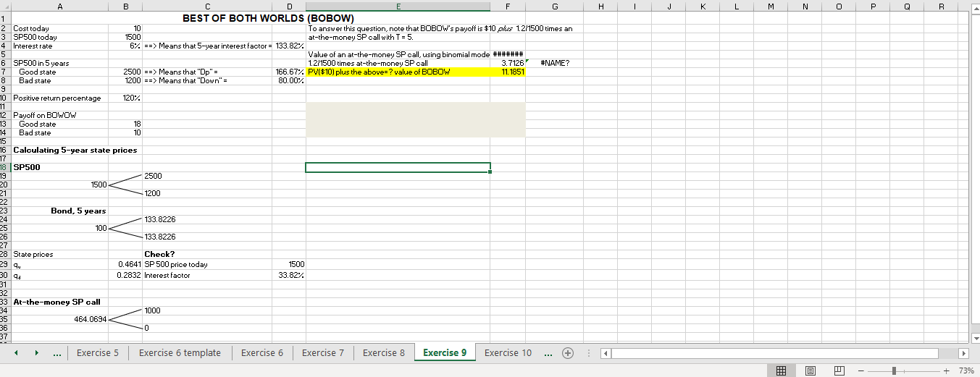980x377 pixels.
Task: Switch to Normal view
Action: (x=782, y=370)
